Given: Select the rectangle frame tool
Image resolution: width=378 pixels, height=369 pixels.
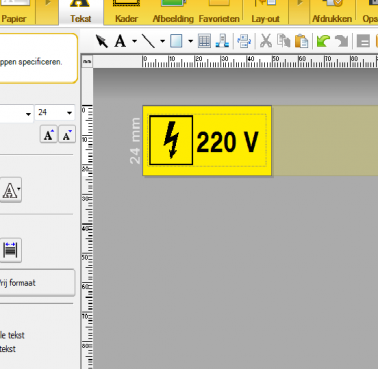Looking at the screenshot, I should coord(176,41).
